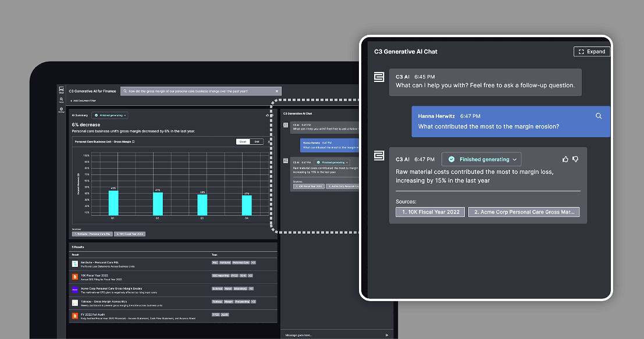Click the Tableau result icon

tap(74, 303)
